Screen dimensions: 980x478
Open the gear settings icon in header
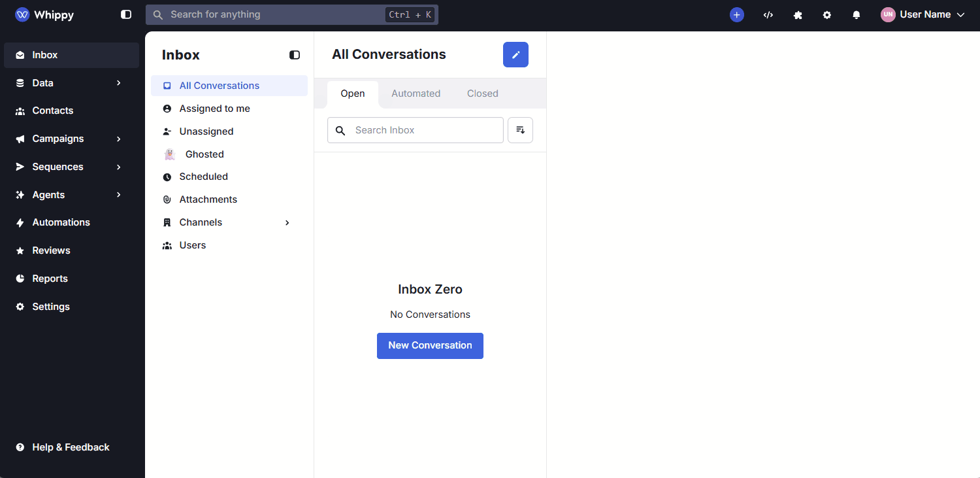[827, 14]
